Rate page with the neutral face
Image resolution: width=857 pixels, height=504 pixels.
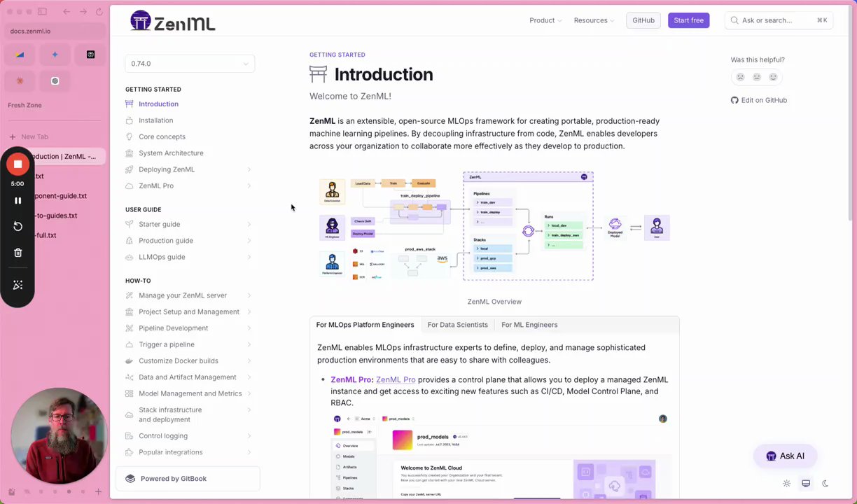click(x=757, y=77)
